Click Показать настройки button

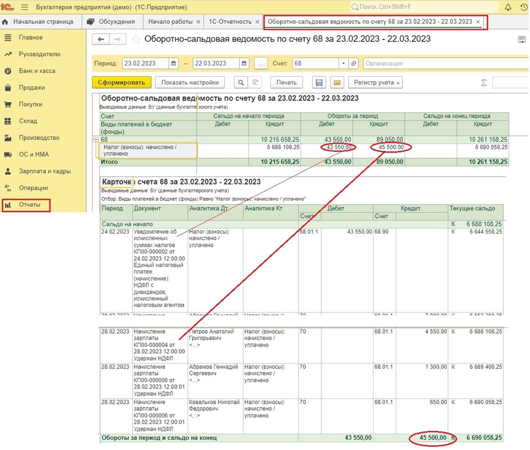coord(190,82)
